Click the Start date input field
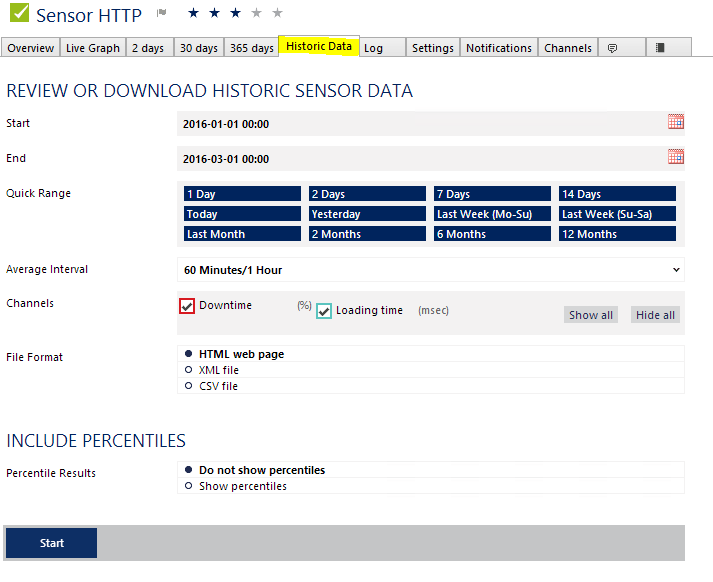 [x=420, y=124]
